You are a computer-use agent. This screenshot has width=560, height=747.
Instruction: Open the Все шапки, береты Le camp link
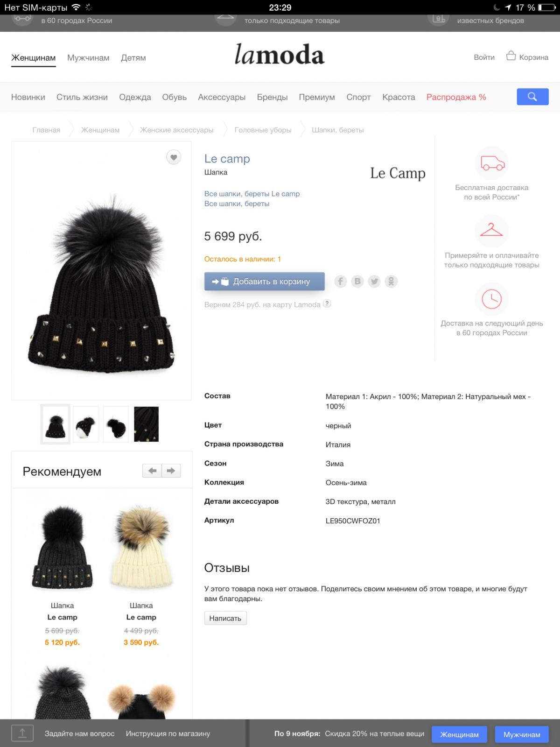(x=252, y=194)
